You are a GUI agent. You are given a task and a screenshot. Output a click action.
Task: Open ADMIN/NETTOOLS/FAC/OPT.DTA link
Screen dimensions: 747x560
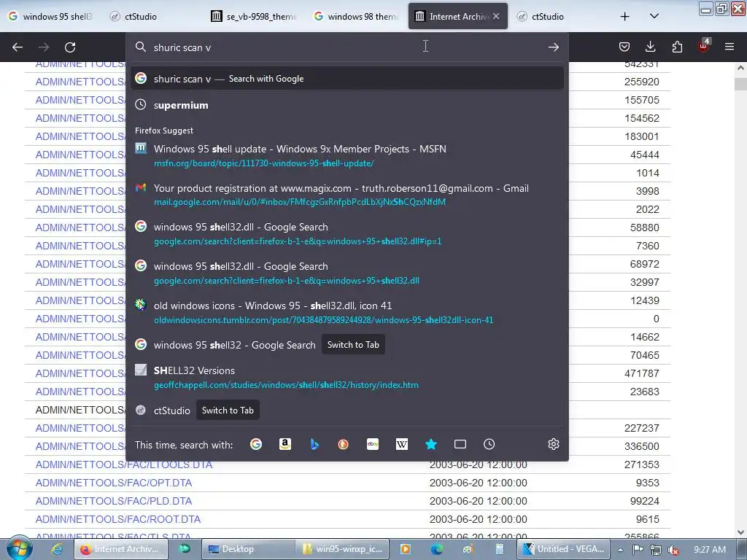[x=113, y=483]
